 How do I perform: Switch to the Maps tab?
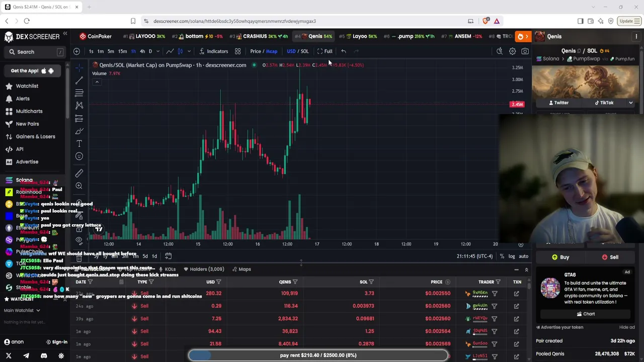click(x=242, y=269)
